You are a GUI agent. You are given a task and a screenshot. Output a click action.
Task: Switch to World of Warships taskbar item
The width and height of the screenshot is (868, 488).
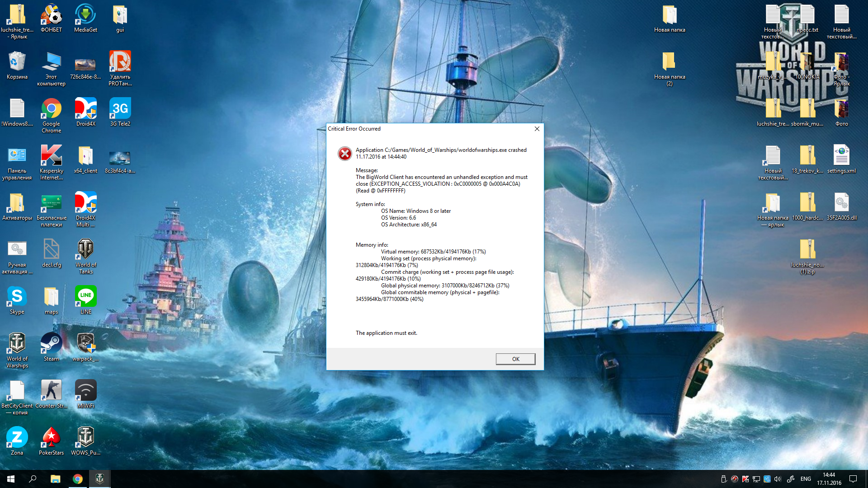tap(100, 479)
